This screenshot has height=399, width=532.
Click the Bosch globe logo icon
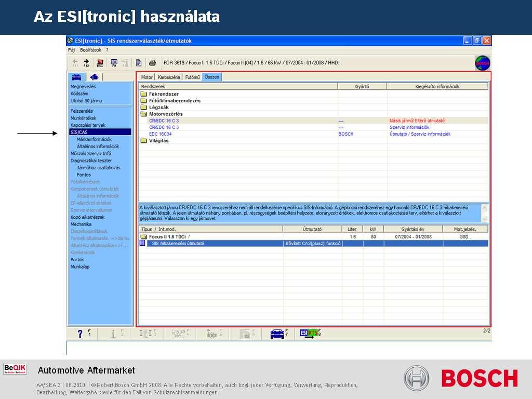[x=482, y=63]
